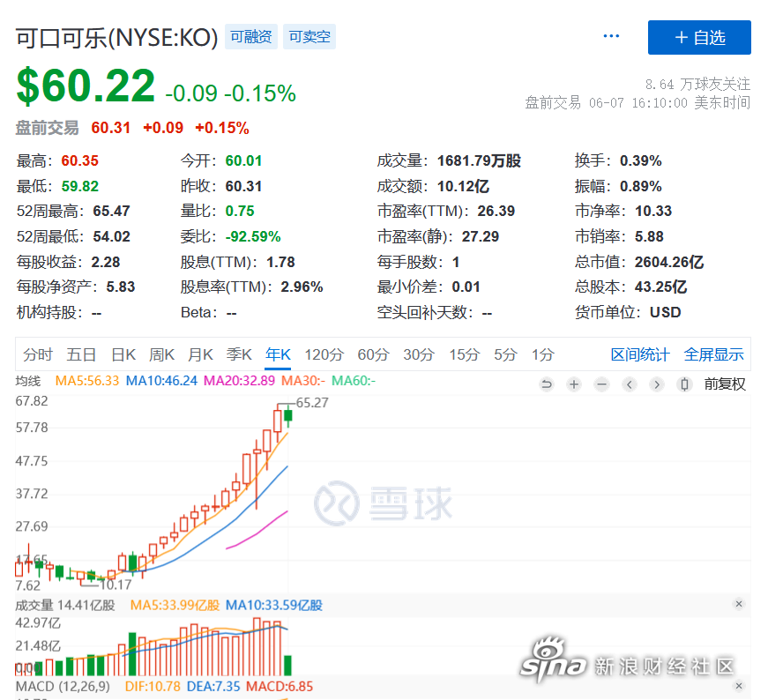Click the DEA:7.35 indicator value
The height and width of the screenshot is (700, 768).
tap(213, 686)
